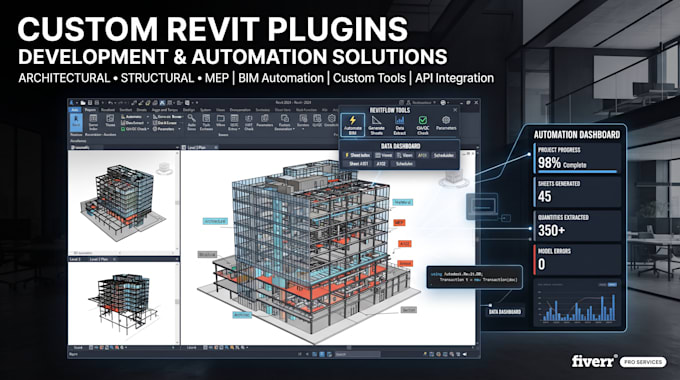Click the open folder icon in quick access toolbar
This screenshot has height=380, width=680.
point(82,103)
